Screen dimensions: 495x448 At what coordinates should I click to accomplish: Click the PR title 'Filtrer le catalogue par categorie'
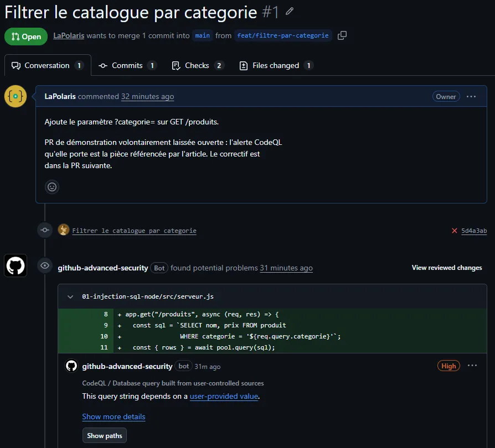coord(131,12)
